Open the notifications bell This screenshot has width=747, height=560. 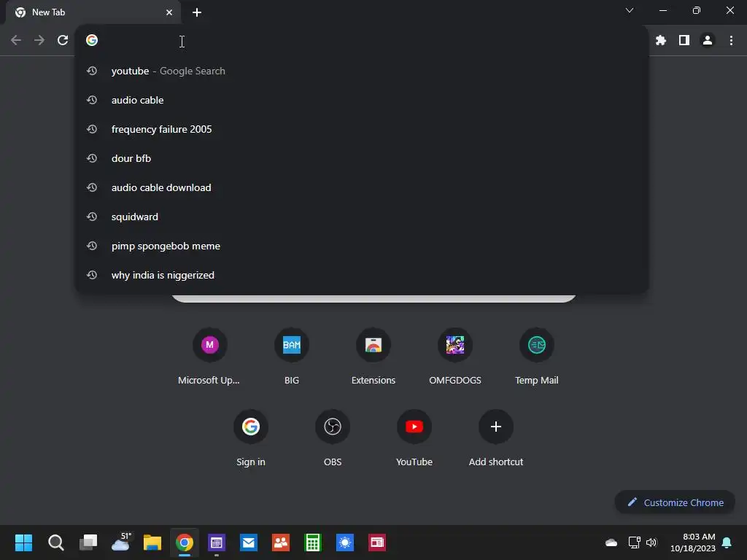coord(727,542)
